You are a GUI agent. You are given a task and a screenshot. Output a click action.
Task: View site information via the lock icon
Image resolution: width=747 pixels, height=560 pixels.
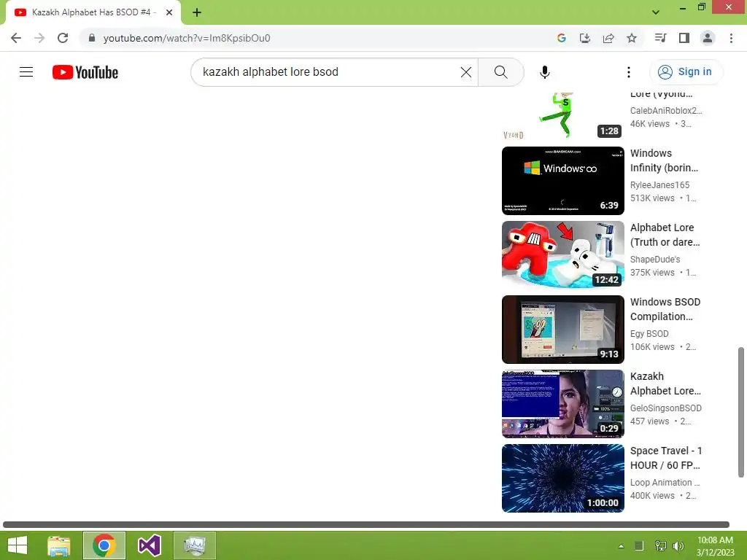92,38
